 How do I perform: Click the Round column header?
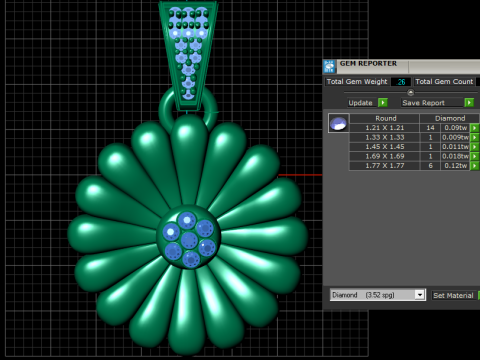(385, 118)
